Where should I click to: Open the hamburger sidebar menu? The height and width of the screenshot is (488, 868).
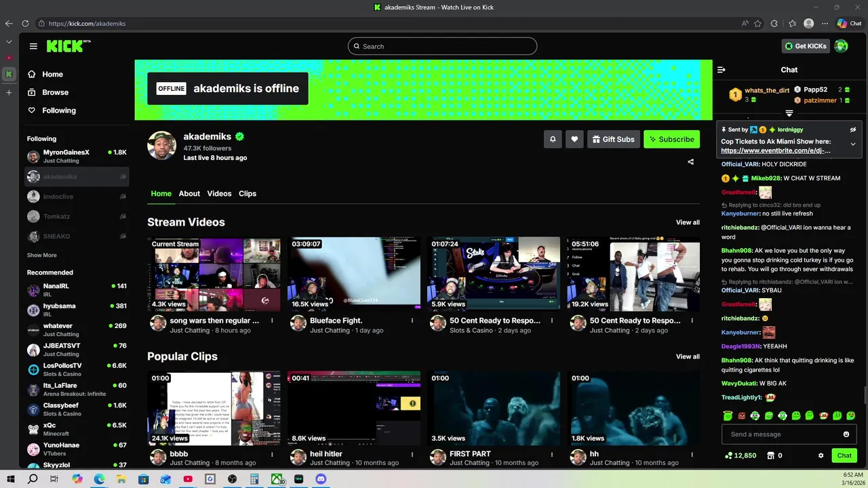click(x=33, y=46)
